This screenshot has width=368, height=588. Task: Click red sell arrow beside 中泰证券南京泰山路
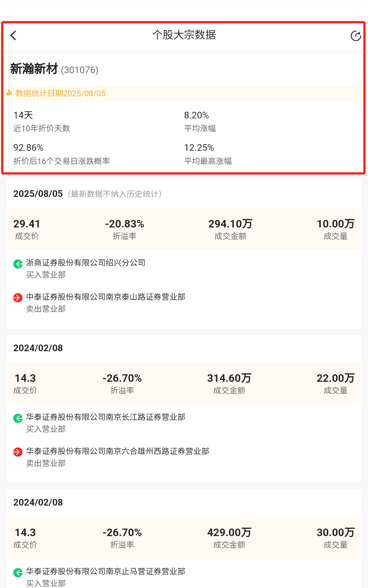(x=18, y=298)
